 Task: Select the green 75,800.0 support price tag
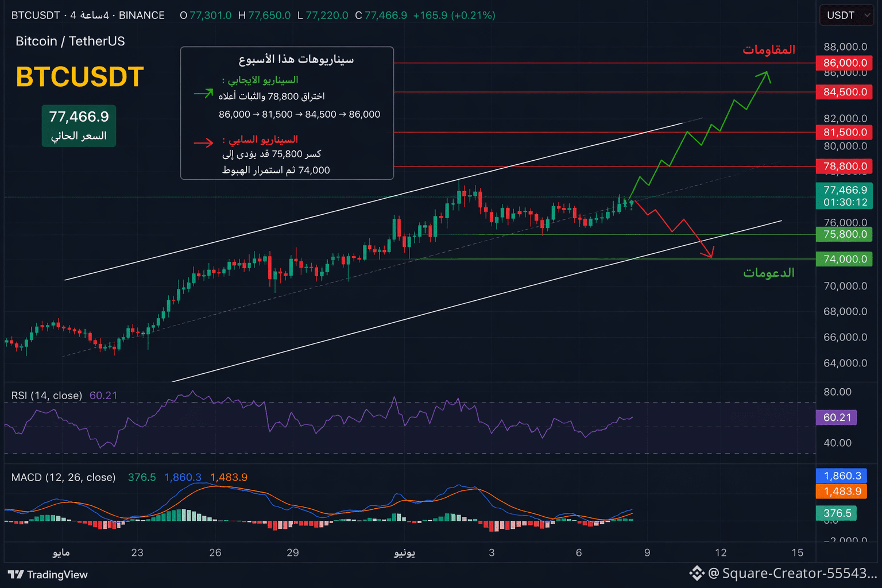click(844, 234)
